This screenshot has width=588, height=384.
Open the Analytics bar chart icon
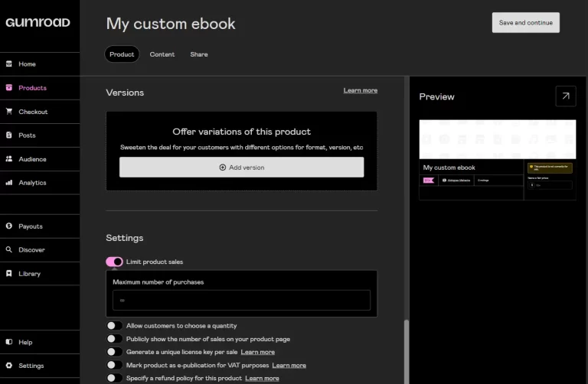point(9,183)
